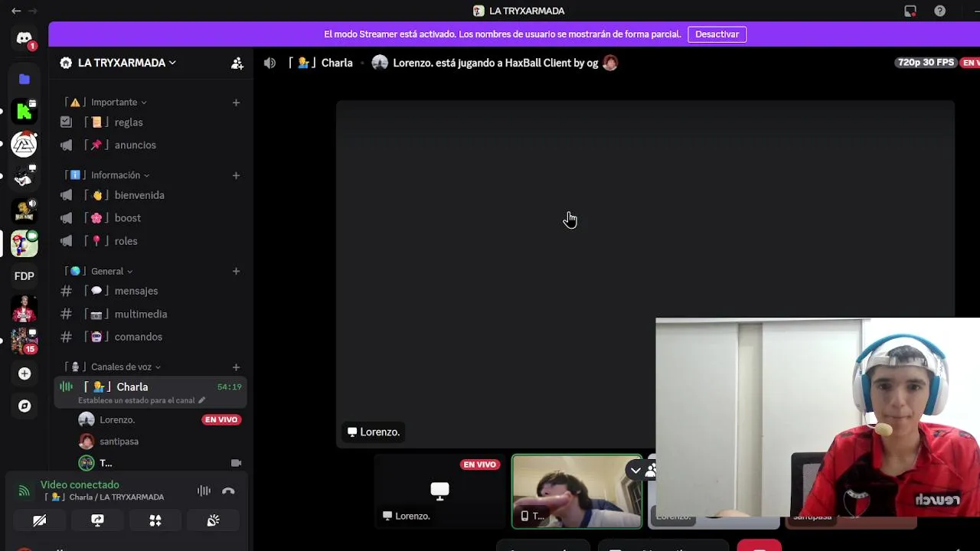Open the triangle-logo server in the sidebar
The width and height of the screenshot is (980, 551).
click(x=24, y=144)
